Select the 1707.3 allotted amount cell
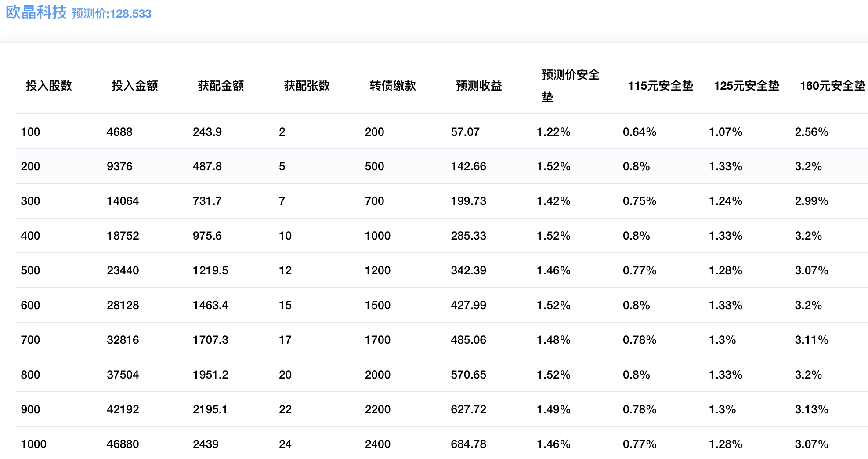Viewport: 868px width, 459px height. pos(210,340)
